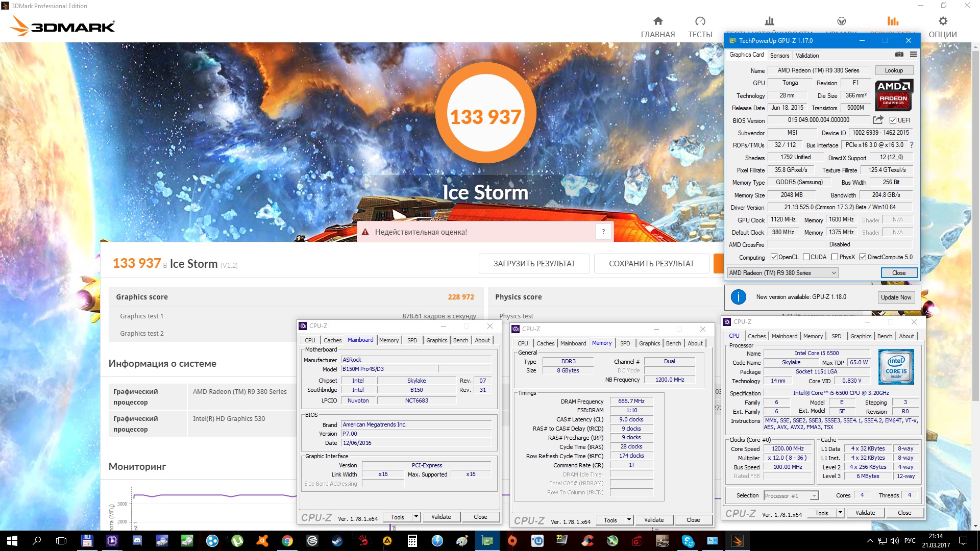This screenshot has height=551, width=980.
Task: Open the Caches tab in the Memory CPU-Z window
Action: click(x=545, y=343)
